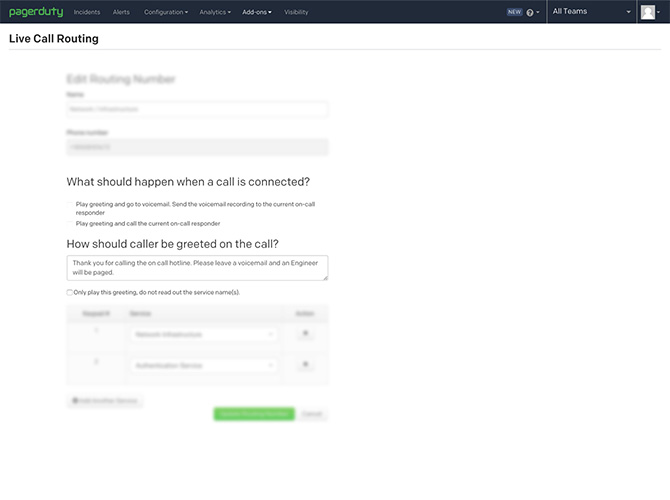Click the PagerDuty logo
This screenshot has height=500, width=670.
click(35, 12)
